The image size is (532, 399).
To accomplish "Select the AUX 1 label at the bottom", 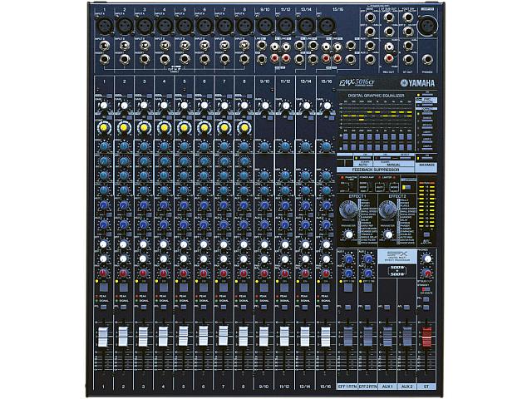I will (387, 387).
